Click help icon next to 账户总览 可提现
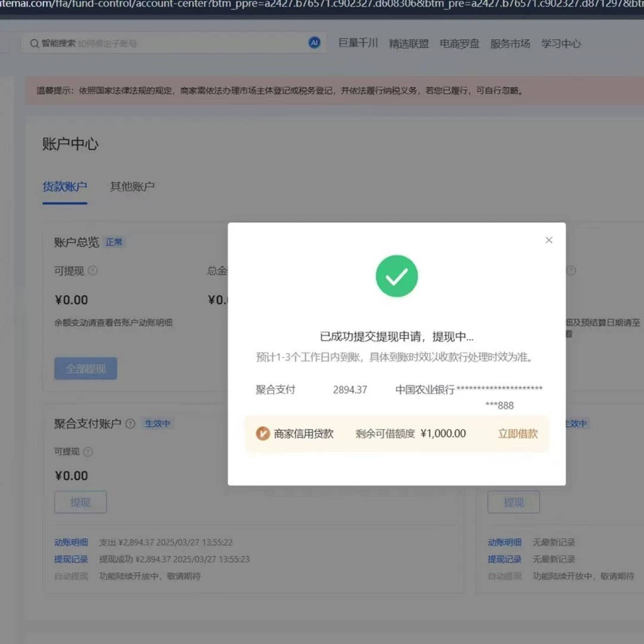 pos(93,271)
